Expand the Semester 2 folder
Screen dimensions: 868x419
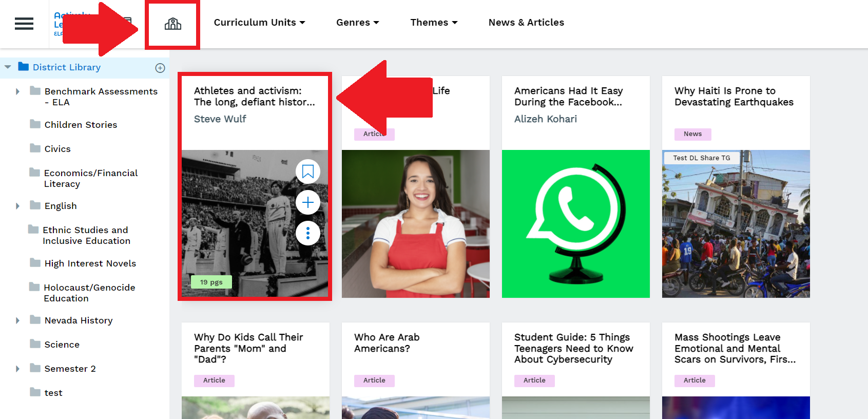pyautogui.click(x=17, y=369)
